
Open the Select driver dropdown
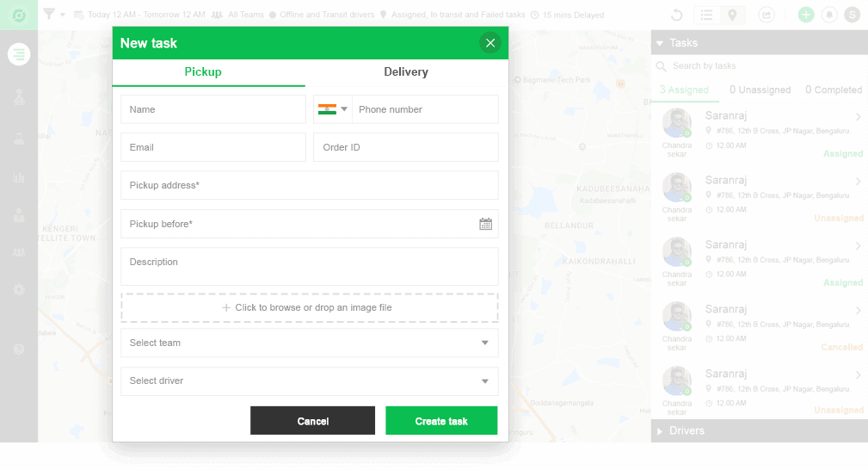tap(310, 380)
